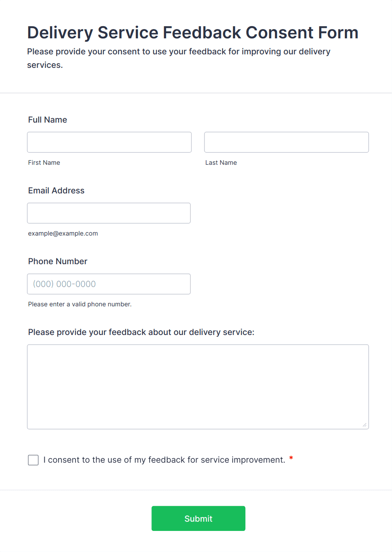Click the feedback question label above the text area
This screenshot has width=392, height=552.
pos(141,332)
